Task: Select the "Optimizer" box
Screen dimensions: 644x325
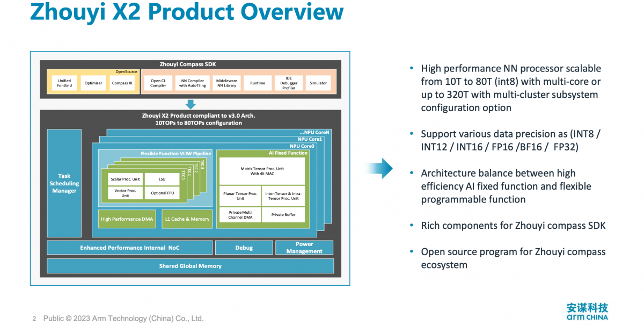Action: tap(93, 83)
